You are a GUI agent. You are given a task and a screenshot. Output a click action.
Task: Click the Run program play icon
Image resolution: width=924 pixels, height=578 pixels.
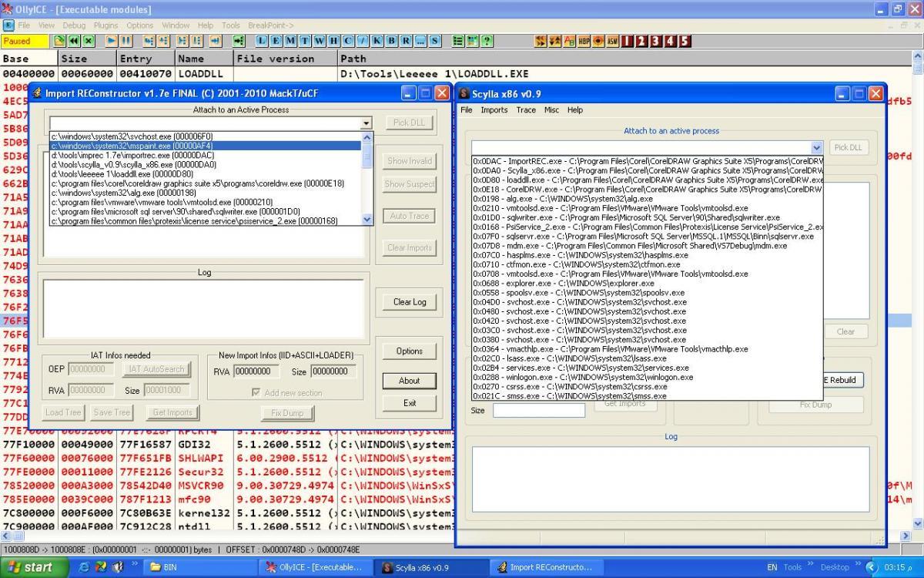pyautogui.click(x=112, y=41)
